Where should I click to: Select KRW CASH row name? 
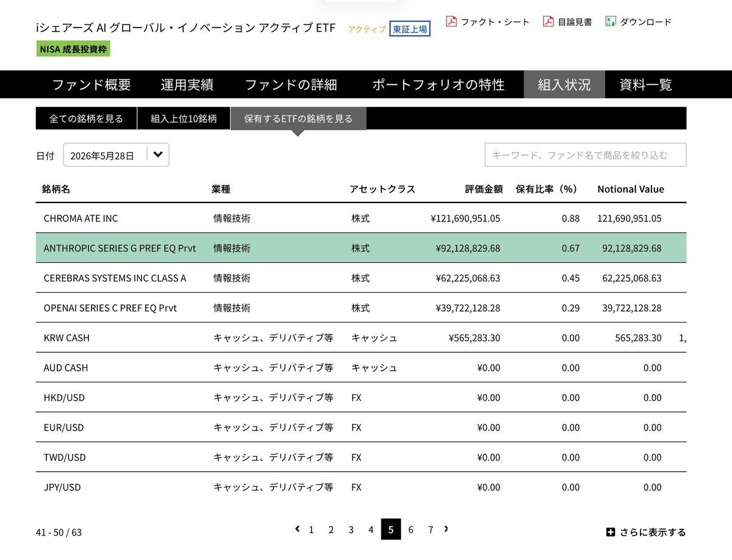(66, 338)
